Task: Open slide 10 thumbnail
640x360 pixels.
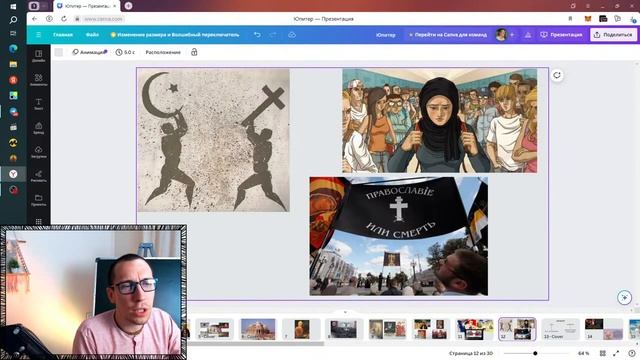Action: [x=430, y=329]
